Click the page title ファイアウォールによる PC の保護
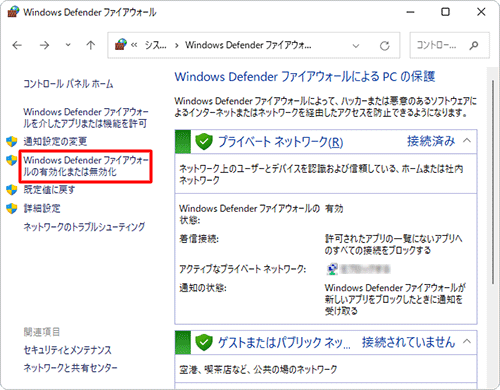 point(305,77)
